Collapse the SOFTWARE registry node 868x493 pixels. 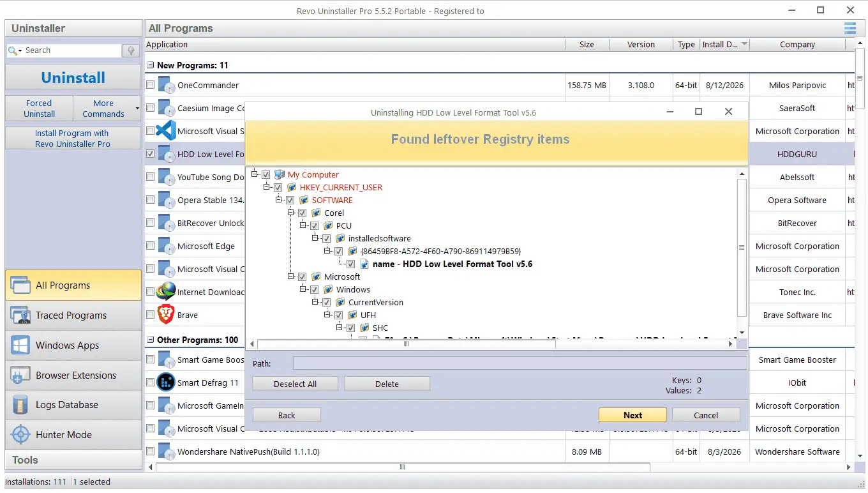[x=280, y=200]
